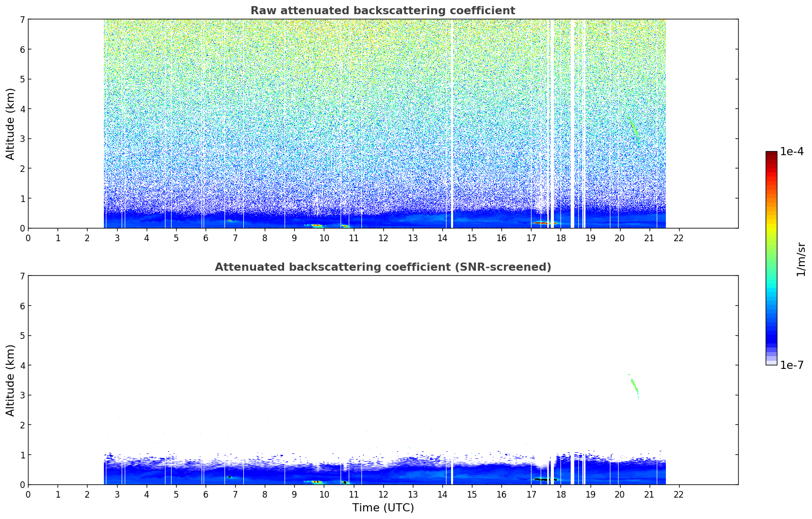Click the colorbar '1e-4' maximum label

[792, 152]
